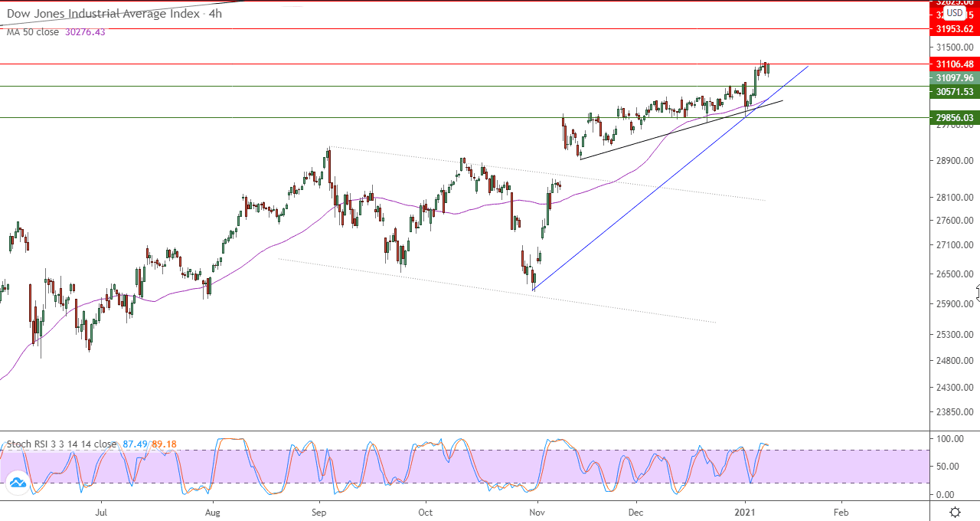
Task: Click the Jul label on time axis
Action: [101, 511]
